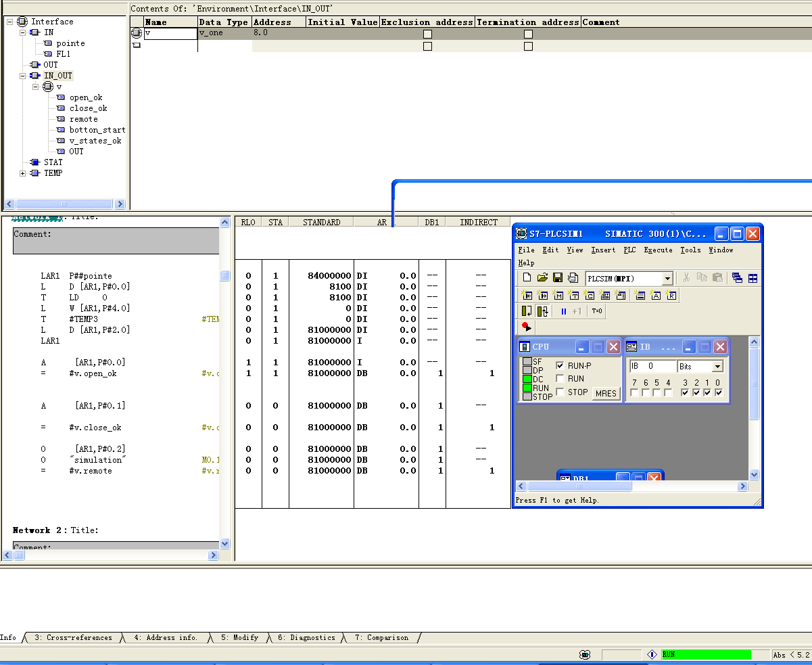Insert a Bit Memory (M) variable in PLCSIM
Image resolution: width=812 pixels, height=665 pixels.
pos(558,295)
